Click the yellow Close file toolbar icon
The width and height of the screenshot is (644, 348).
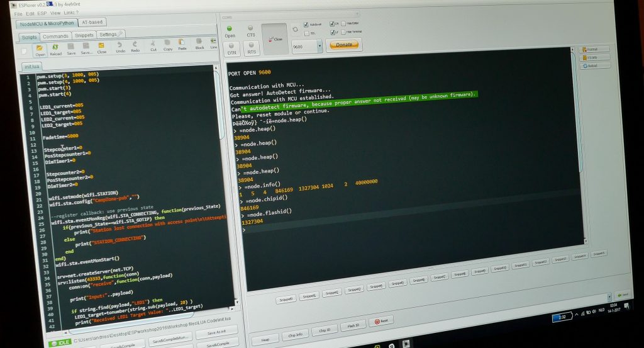click(101, 48)
